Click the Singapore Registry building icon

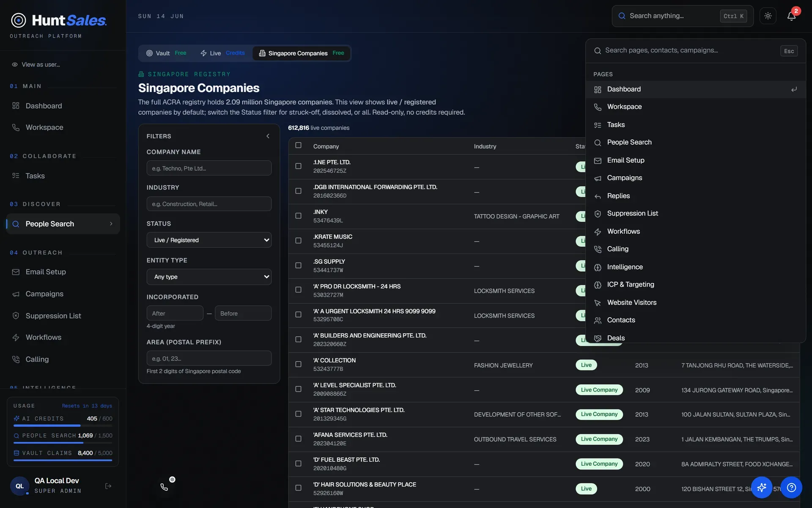(x=141, y=74)
